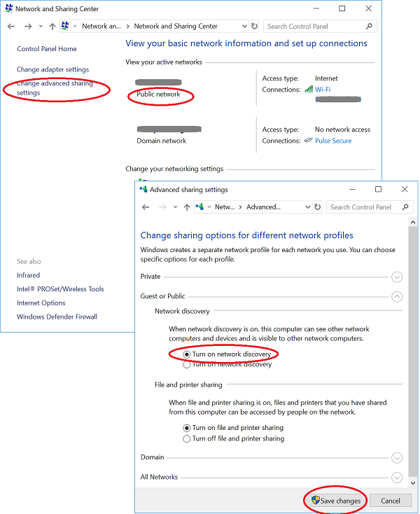This screenshot has width=420, height=514.
Task: Expand the Private profile section
Action: pyautogui.click(x=397, y=277)
